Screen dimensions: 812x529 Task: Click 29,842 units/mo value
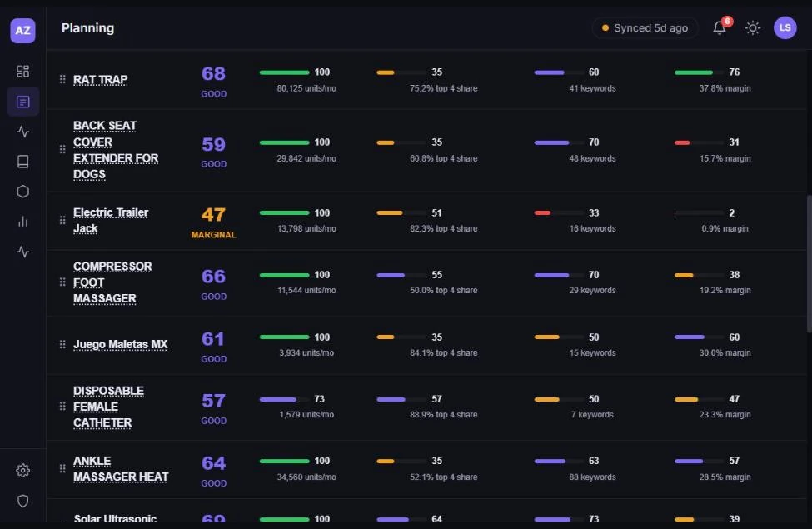pos(306,158)
